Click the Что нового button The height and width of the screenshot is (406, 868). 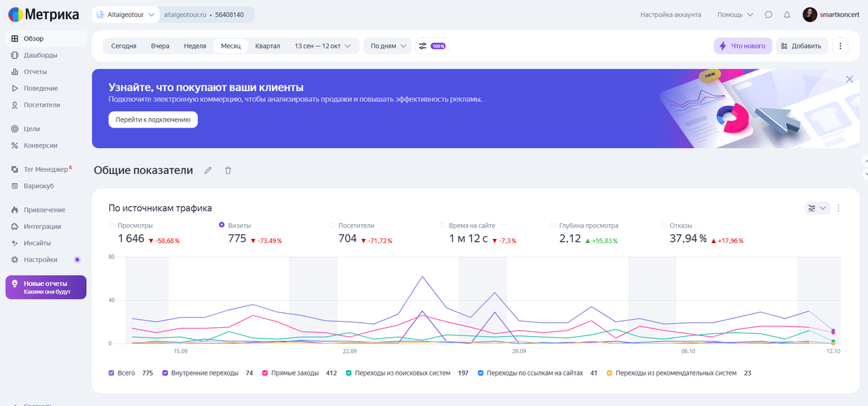click(743, 46)
